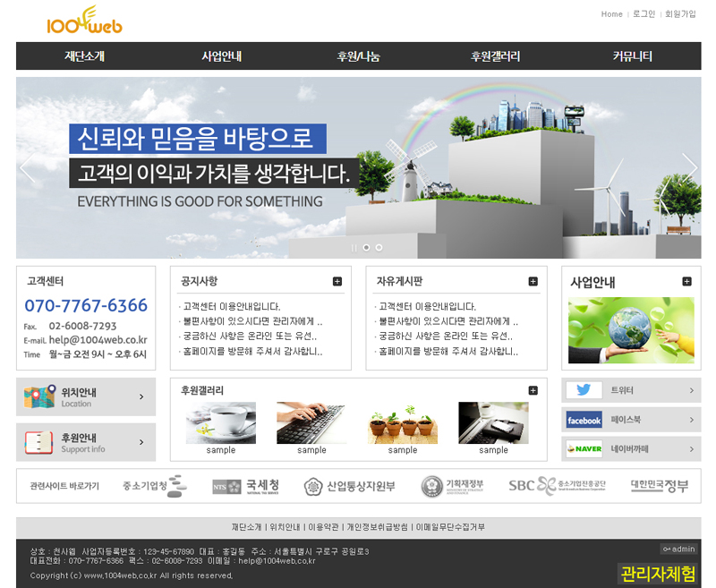Click the admin button in footer

(x=678, y=549)
